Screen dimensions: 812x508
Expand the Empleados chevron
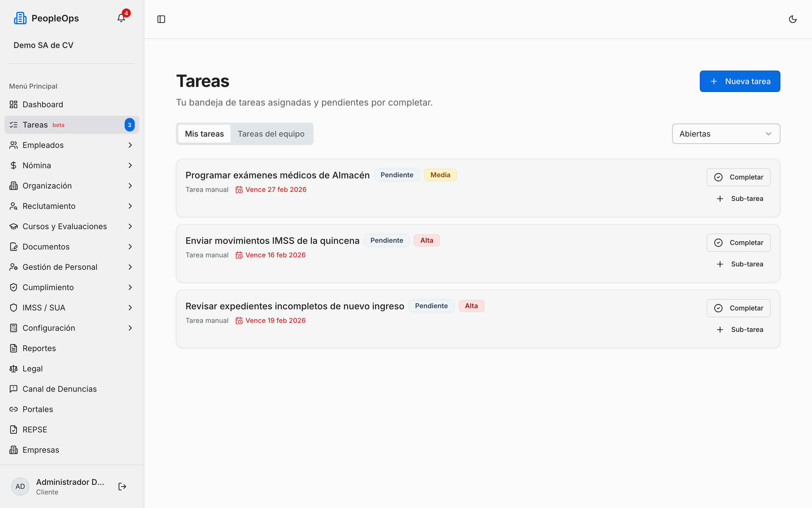(x=130, y=145)
